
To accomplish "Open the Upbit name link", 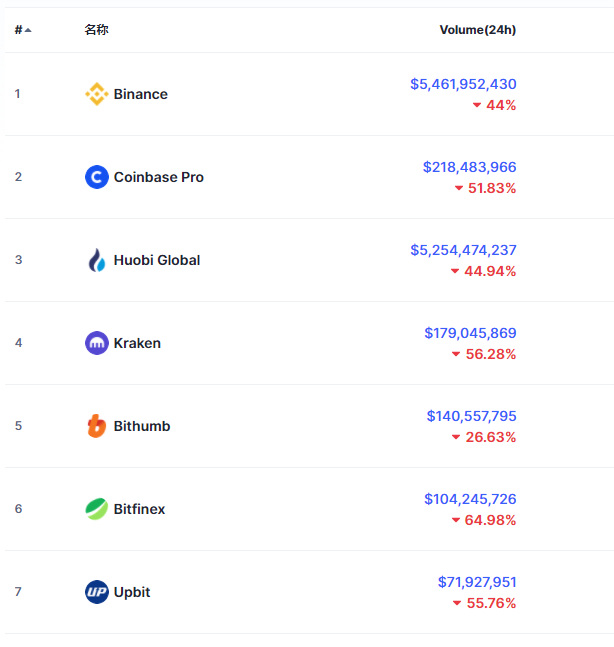I will pyautogui.click(x=132, y=592).
